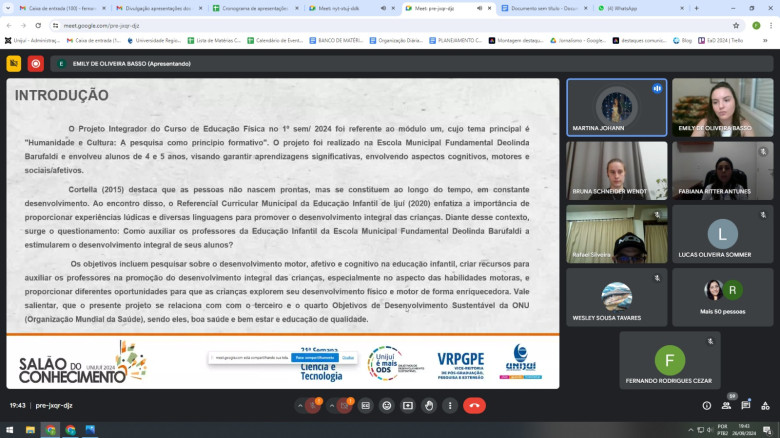Image resolution: width=780 pixels, height=438 pixels.
Task: Click the 'Mais 50 pessoas' participants tile
Action: point(722,297)
